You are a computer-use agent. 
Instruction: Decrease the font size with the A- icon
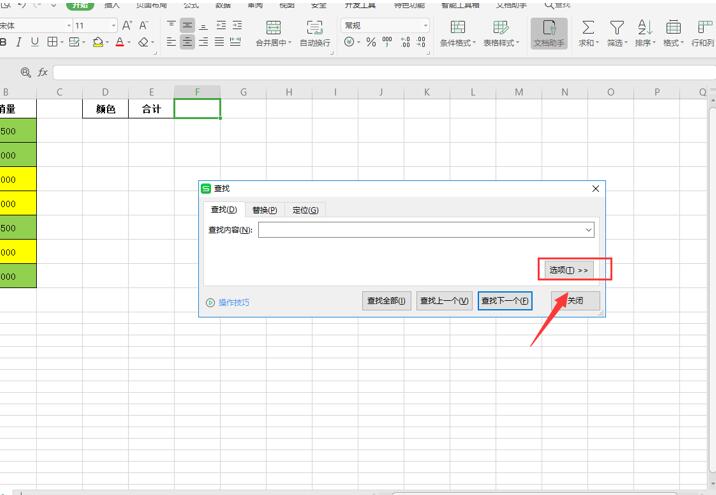(x=144, y=26)
